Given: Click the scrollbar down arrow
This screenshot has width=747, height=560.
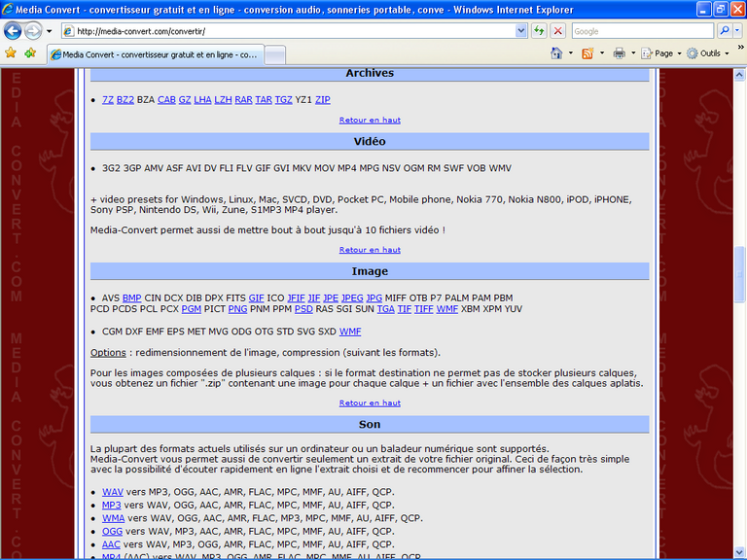Looking at the screenshot, I should click(x=739, y=551).
